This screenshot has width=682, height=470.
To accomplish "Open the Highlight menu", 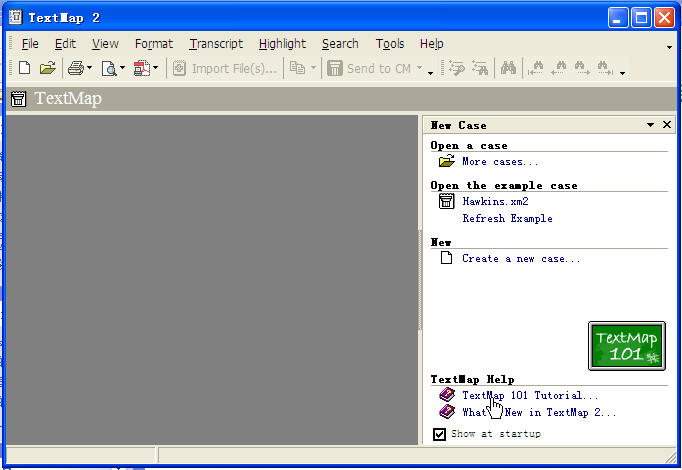I will 282,44.
